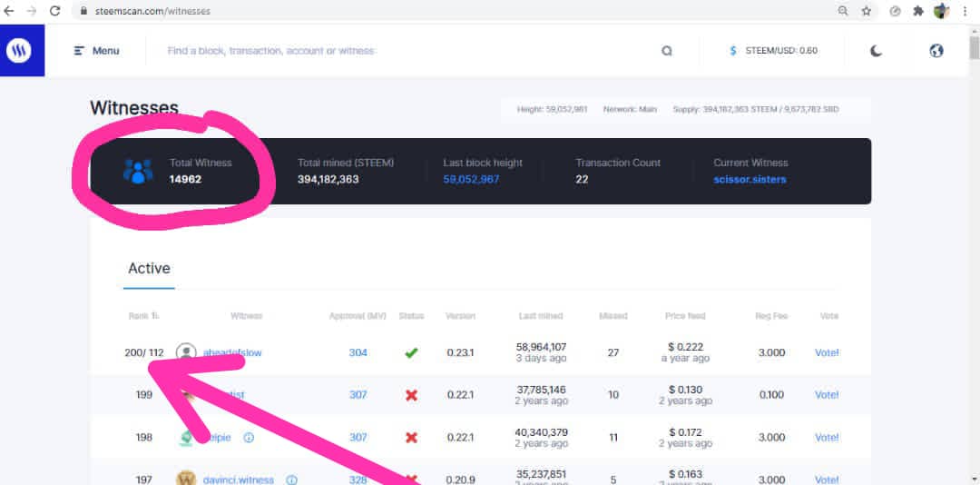The height and width of the screenshot is (485, 980).
Task: Bookmark this page with the star icon
Action: pyautogui.click(x=867, y=11)
